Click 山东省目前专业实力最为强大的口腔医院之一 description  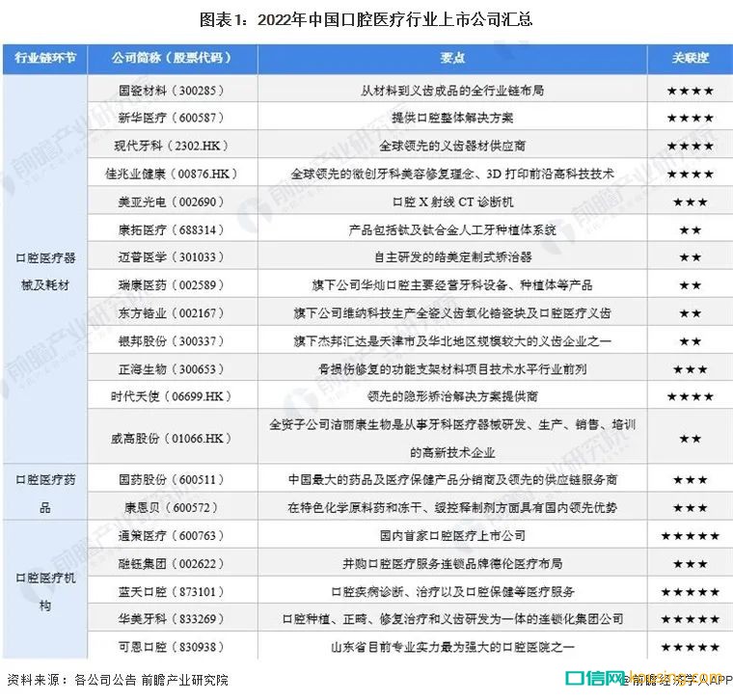pos(452,646)
